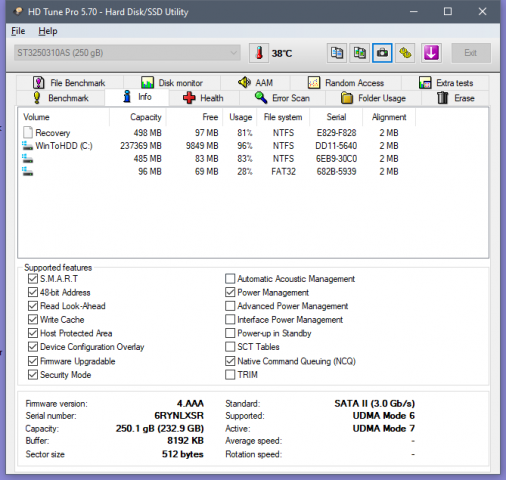Toggle Automatic Acoustic Management checkbox
506x480 pixels.
[x=230, y=279]
